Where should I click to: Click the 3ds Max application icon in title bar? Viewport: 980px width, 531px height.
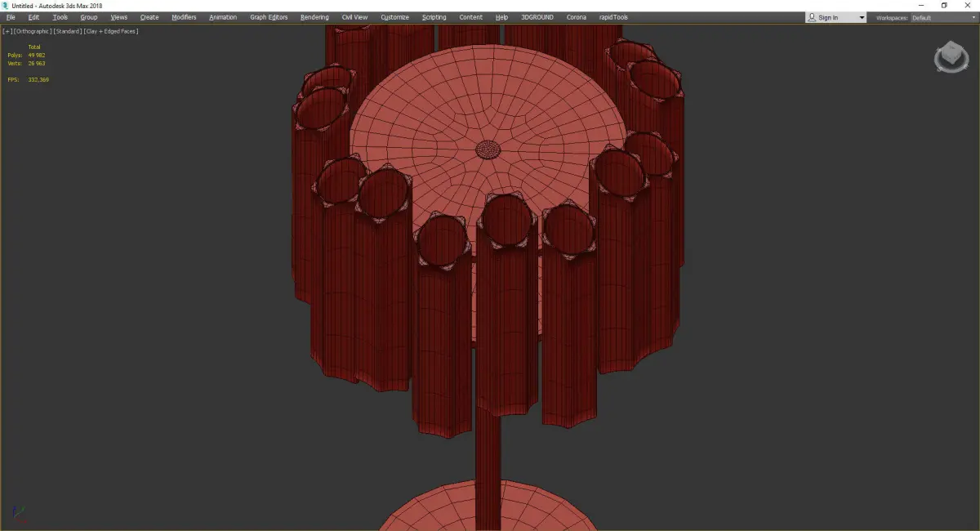[x=6, y=6]
